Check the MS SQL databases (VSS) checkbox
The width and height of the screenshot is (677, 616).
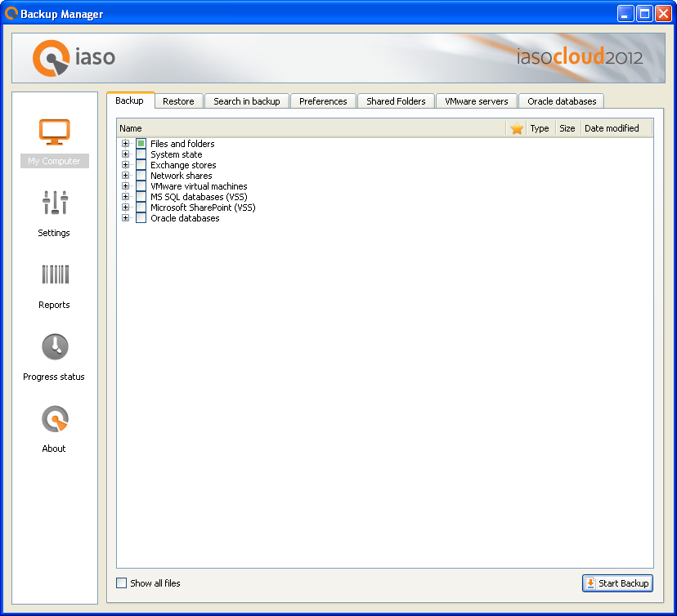click(x=141, y=197)
